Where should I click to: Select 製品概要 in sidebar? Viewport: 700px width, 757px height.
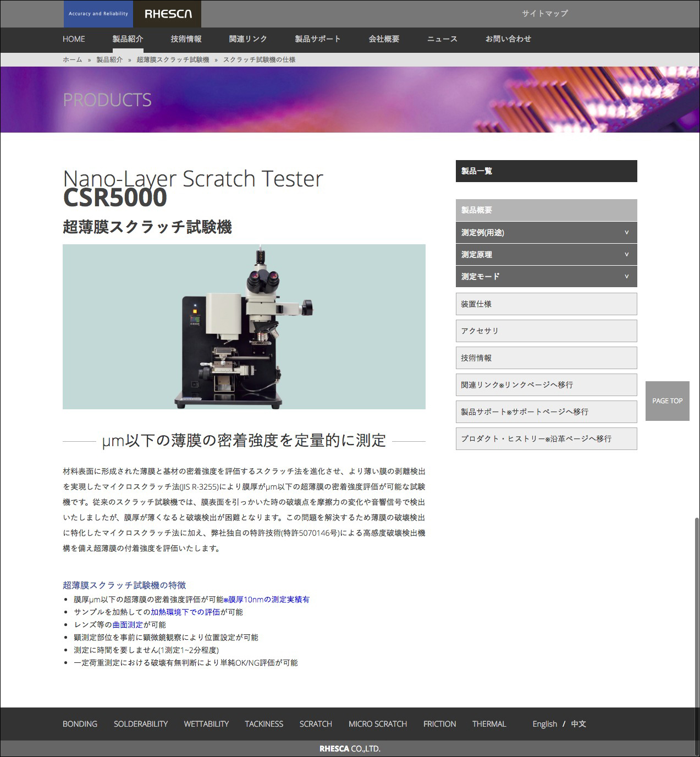pyautogui.click(x=547, y=210)
